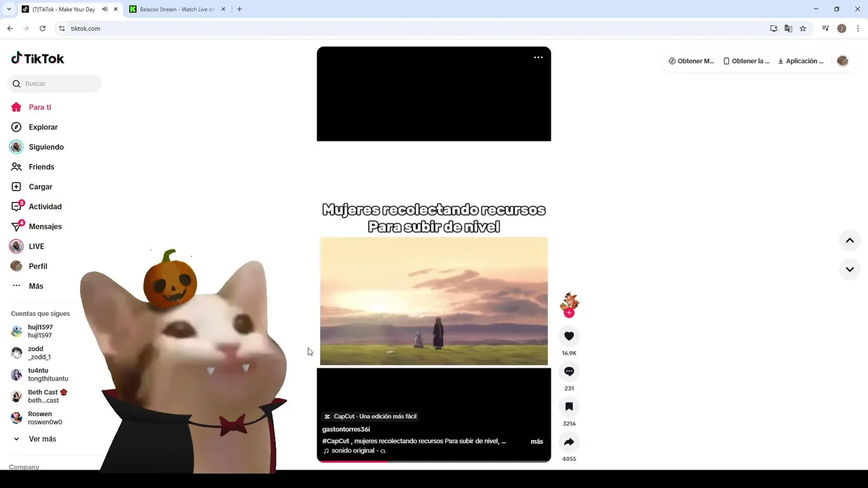Expand caption with más
The height and width of the screenshot is (488, 868).
tap(537, 441)
